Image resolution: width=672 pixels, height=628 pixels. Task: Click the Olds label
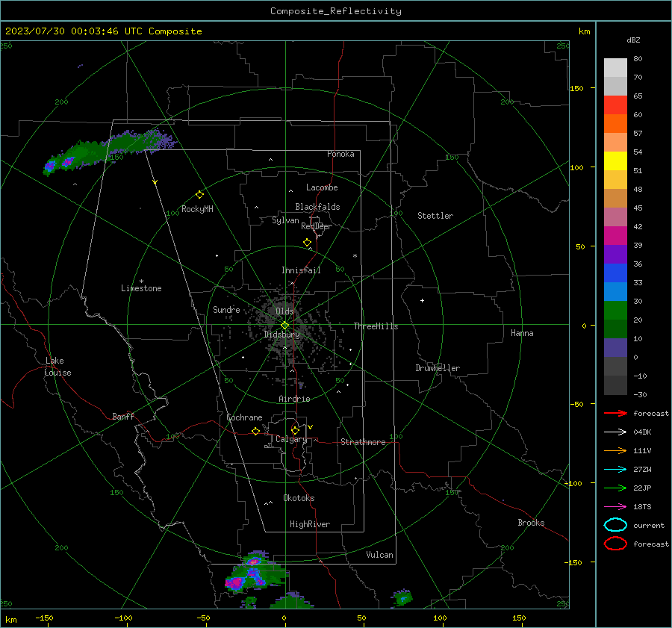click(284, 311)
